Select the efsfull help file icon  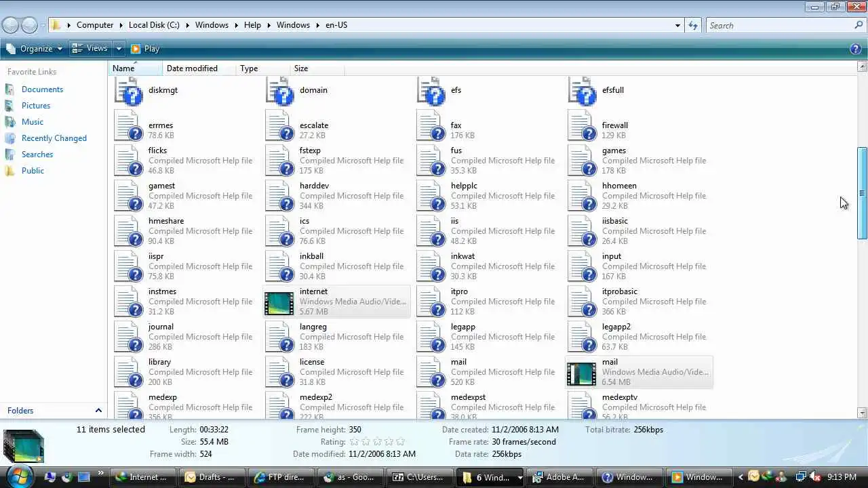click(x=583, y=91)
